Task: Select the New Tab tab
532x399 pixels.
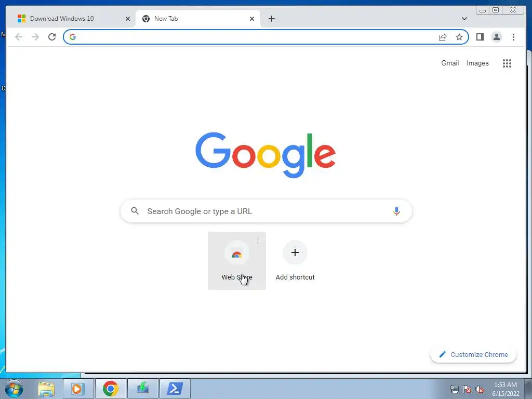Action: click(x=198, y=19)
